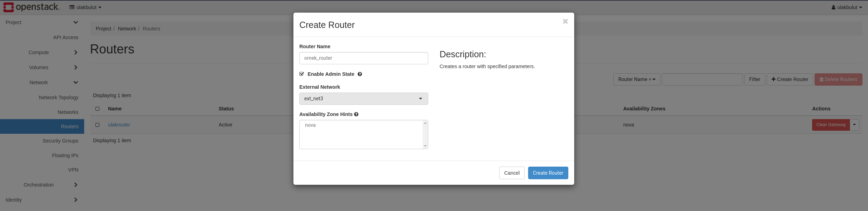Open Networks page in sidebar

68,112
